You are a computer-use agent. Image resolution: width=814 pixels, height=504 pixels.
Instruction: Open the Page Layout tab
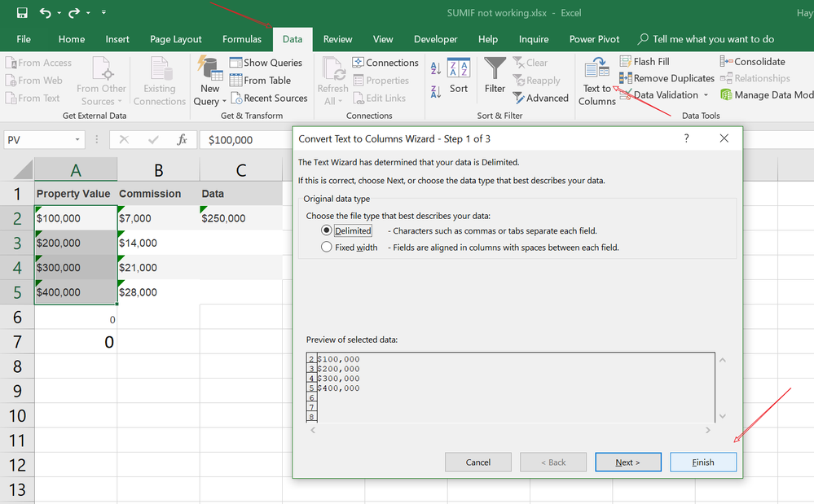176,39
